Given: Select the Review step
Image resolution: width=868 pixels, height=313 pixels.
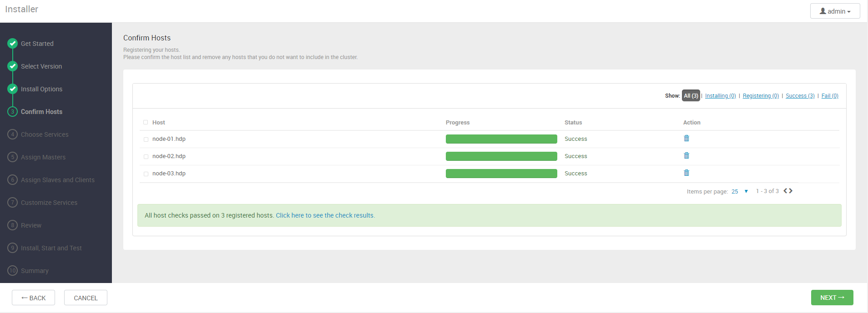Looking at the screenshot, I should [x=31, y=225].
